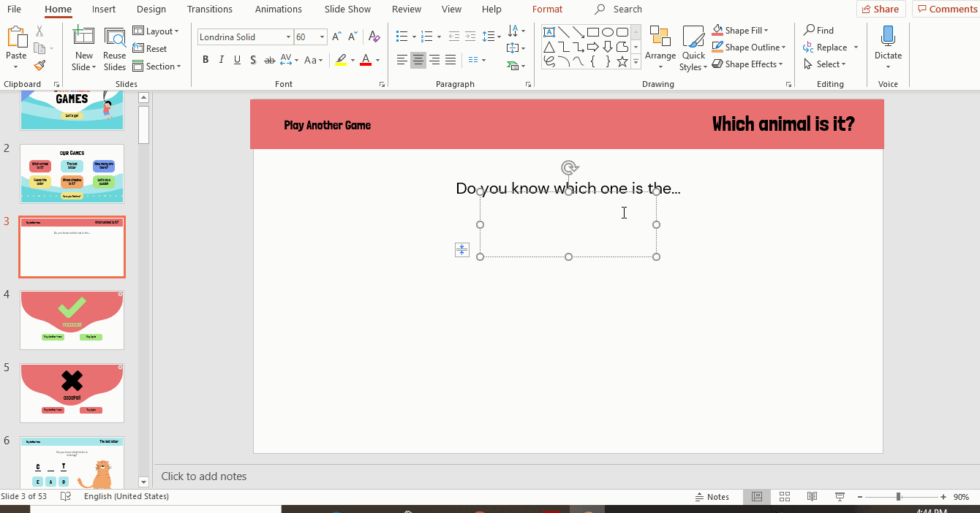
Task: Open the Transitions ribbon tab
Action: (x=209, y=9)
